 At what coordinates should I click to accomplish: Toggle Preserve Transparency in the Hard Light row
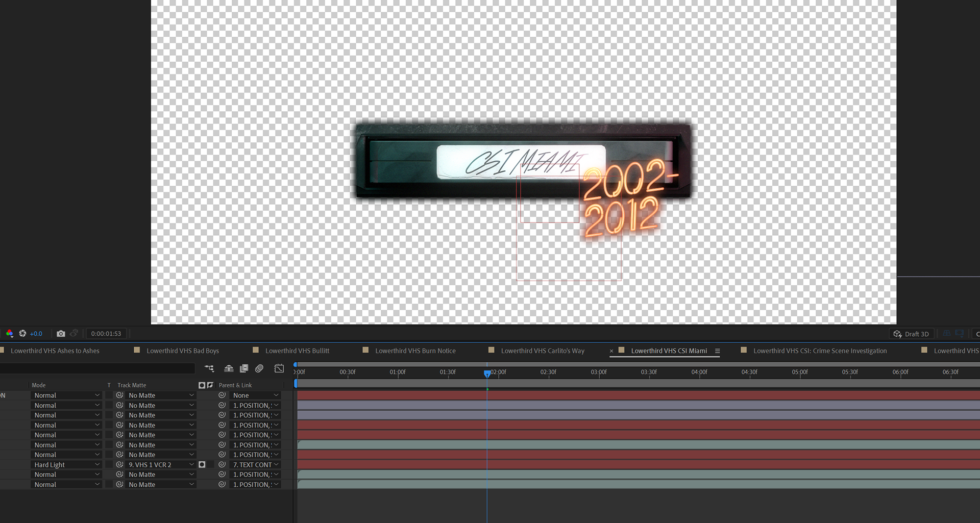(109, 465)
